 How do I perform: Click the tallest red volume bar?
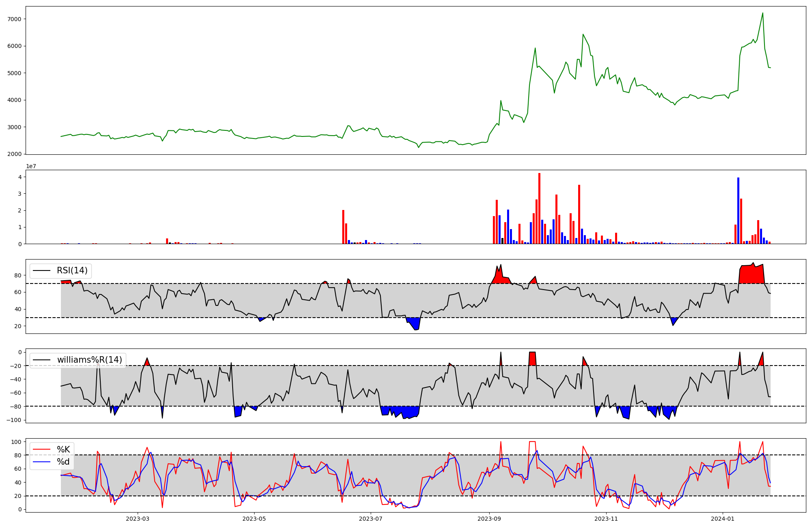click(x=539, y=209)
